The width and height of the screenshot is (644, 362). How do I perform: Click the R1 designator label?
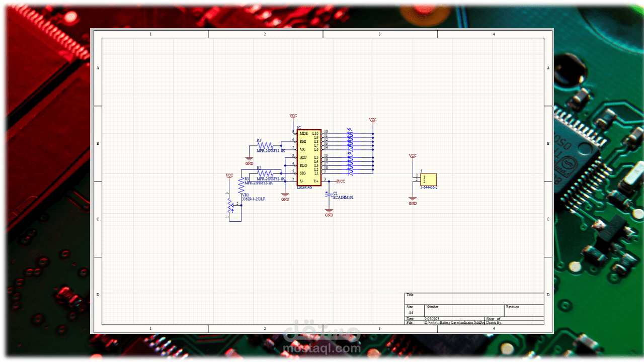259,141
